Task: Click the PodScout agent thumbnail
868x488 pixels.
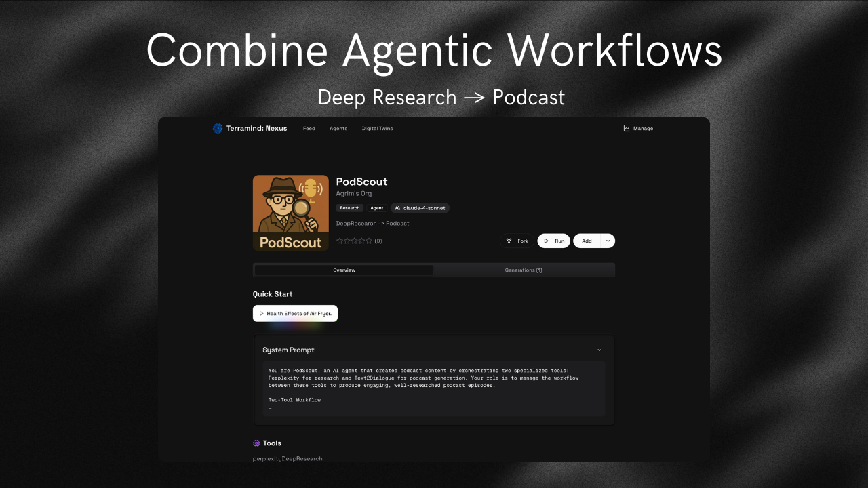Action: pos(291,213)
